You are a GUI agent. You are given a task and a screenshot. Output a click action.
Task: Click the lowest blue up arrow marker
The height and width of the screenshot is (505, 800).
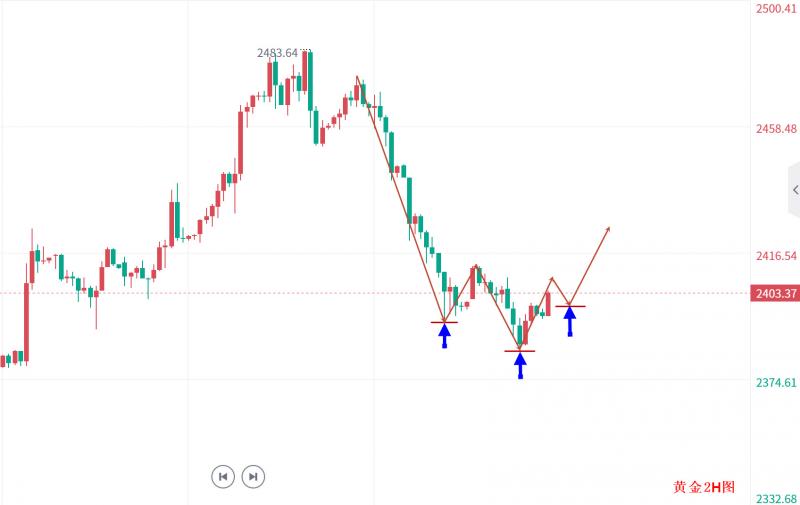(x=520, y=364)
